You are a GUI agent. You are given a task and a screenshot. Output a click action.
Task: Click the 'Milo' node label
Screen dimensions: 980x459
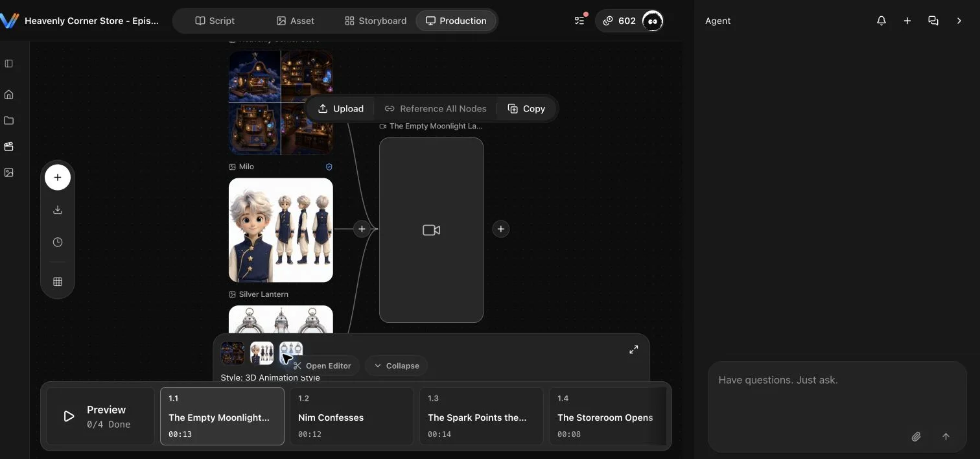click(246, 167)
